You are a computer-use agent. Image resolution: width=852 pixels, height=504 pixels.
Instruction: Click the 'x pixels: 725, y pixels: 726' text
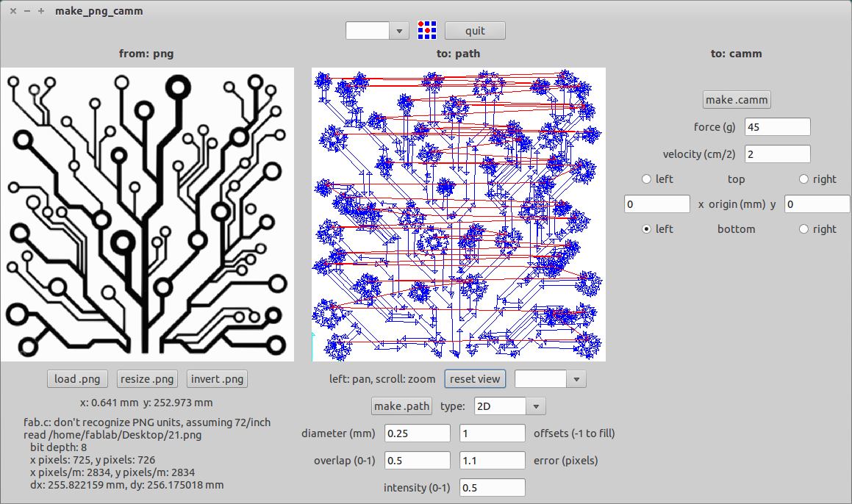93,460
